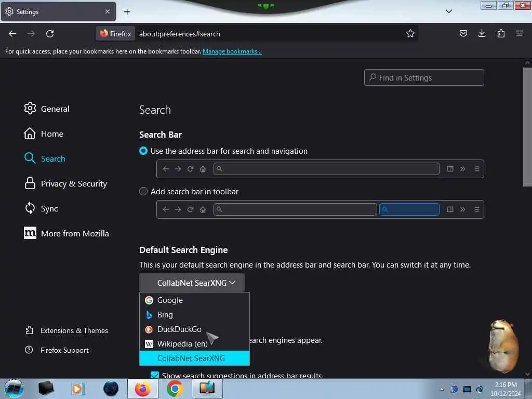Open the Manage bookmarks link
The image size is (532, 399).
point(232,51)
